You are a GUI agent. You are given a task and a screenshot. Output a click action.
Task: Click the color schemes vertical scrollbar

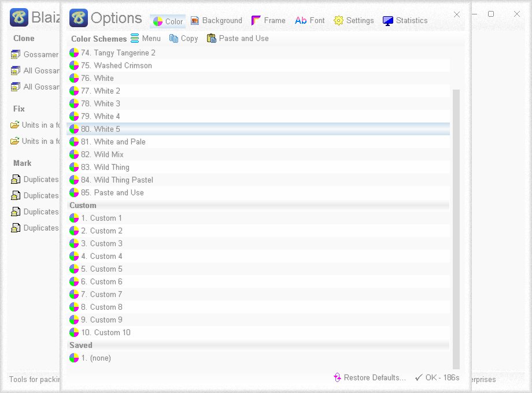coord(456,229)
